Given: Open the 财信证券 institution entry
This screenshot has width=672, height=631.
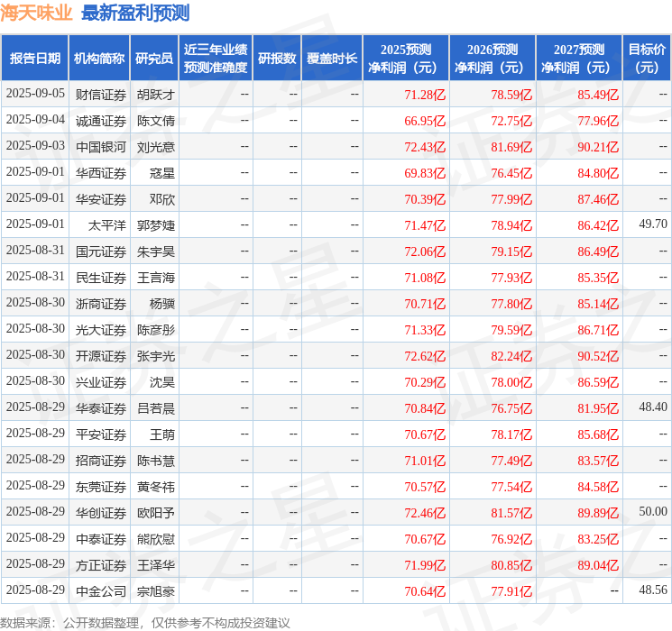Looking at the screenshot, I should [101, 95].
